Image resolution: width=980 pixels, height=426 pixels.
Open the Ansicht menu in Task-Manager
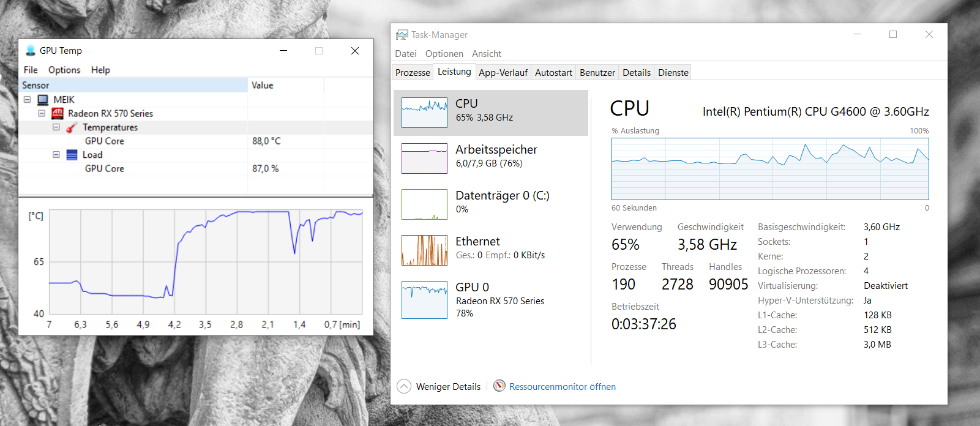pos(487,54)
